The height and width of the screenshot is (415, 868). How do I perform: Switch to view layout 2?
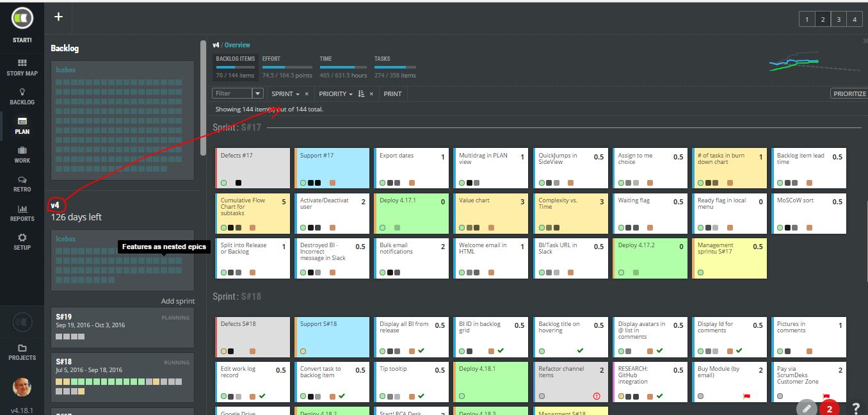823,20
